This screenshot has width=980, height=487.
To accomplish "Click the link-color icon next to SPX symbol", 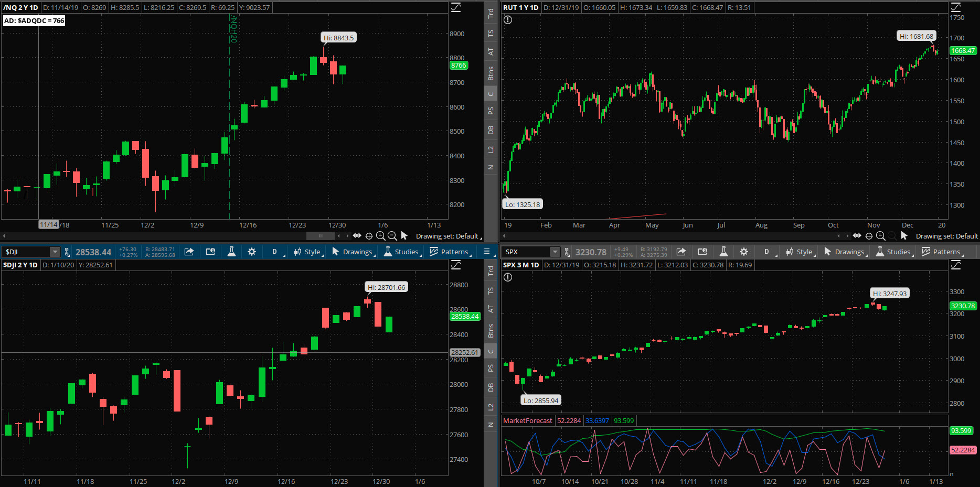I will pos(567,252).
